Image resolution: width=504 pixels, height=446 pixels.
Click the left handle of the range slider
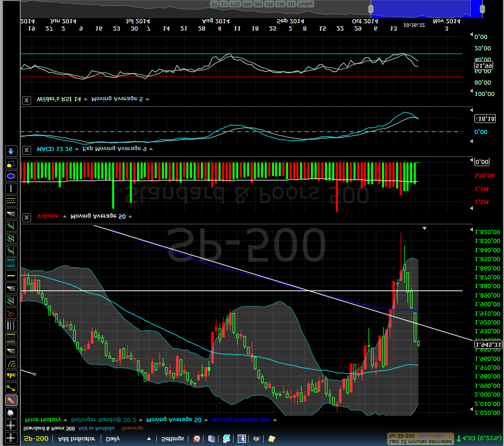[371, 9]
